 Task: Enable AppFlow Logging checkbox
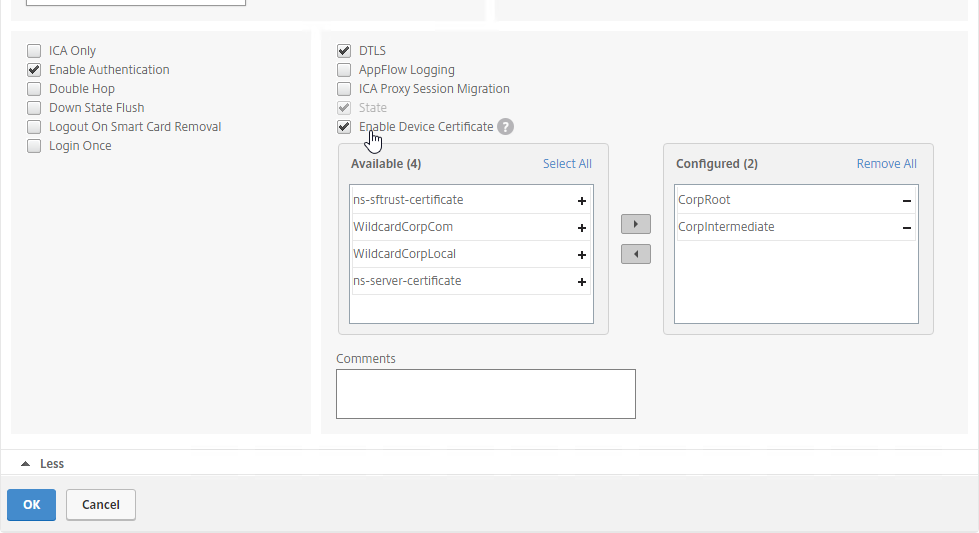tap(344, 70)
